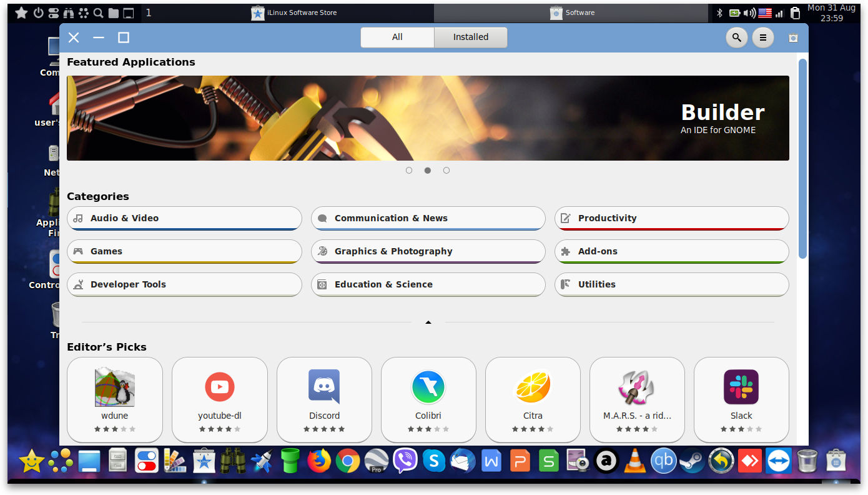Launch AnyDesk from the dock
The height and width of the screenshot is (495, 868).
pos(749,462)
